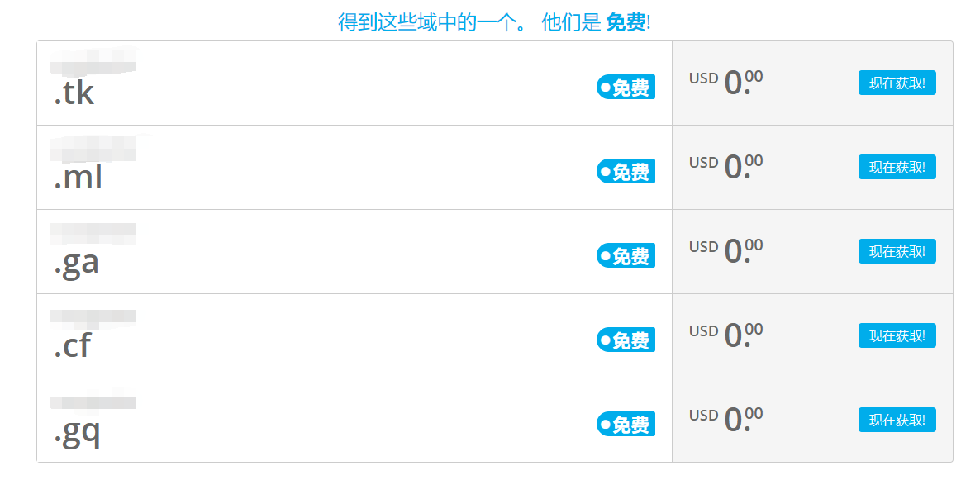Image resolution: width=980 pixels, height=480 pixels.
Task: Click 现在获取! button for .gq domain
Action: click(897, 420)
